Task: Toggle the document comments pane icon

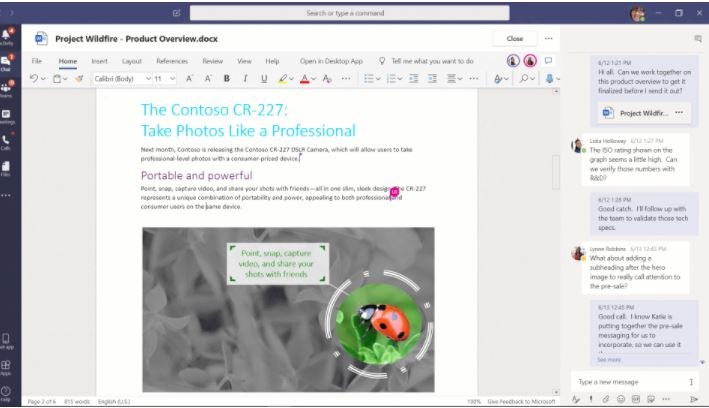Action: (x=548, y=61)
